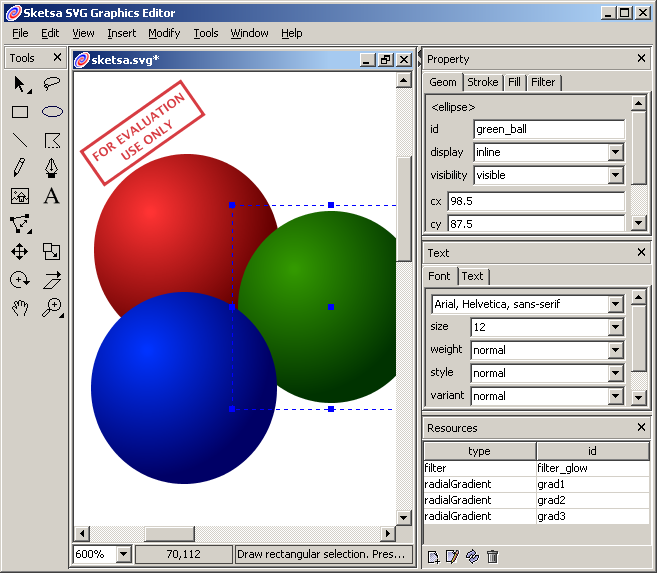The width and height of the screenshot is (657, 573).
Task: Switch to the Fill property tab
Action: 514,82
